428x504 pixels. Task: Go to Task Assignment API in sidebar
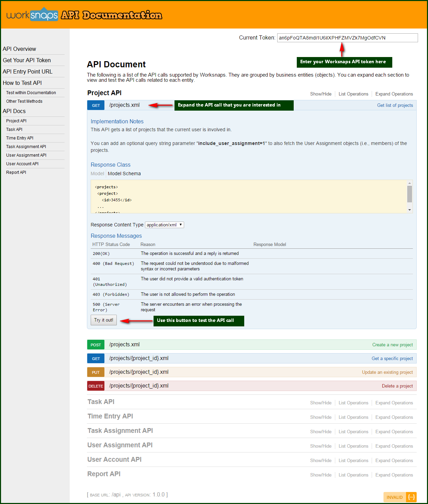point(26,147)
